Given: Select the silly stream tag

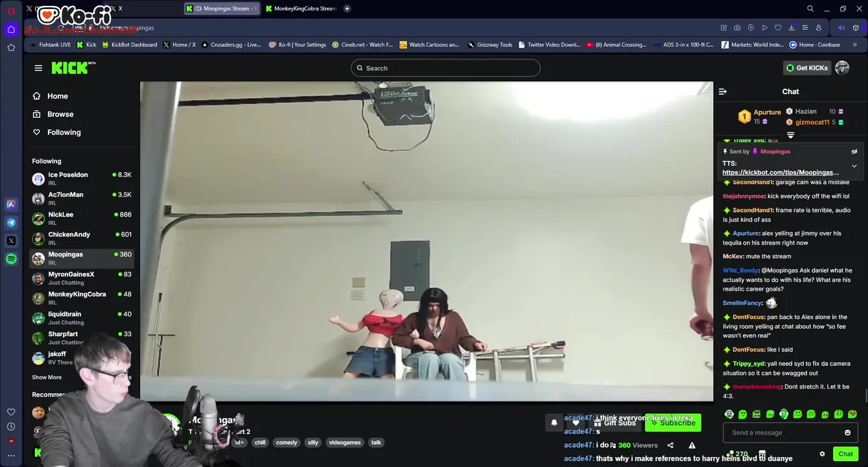Looking at the screenshot, I should (313, 442).
